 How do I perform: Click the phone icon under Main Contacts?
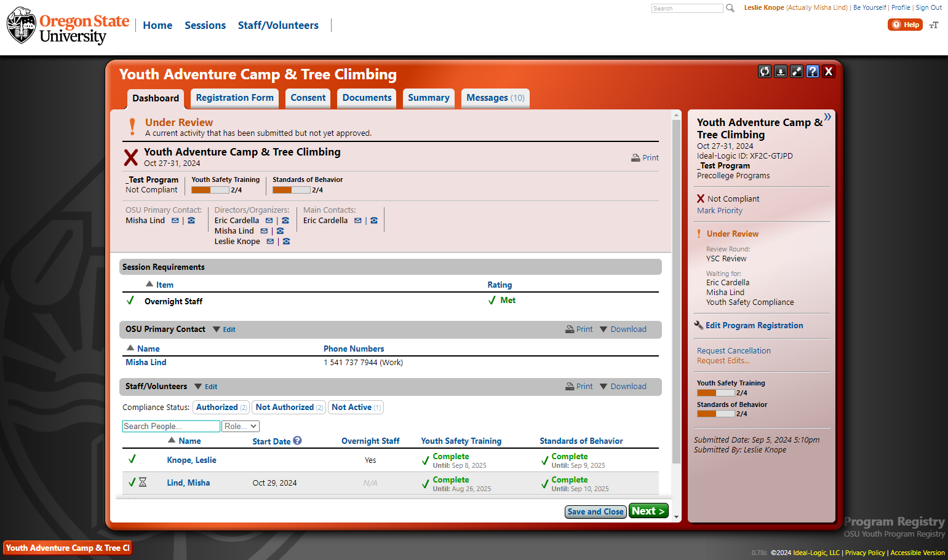coord(374,221)
